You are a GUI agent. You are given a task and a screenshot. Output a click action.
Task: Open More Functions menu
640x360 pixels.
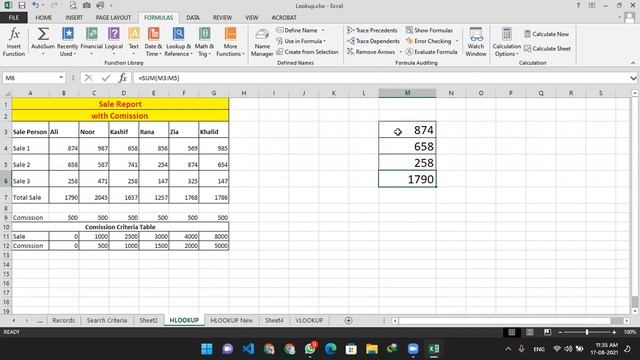(x=230, y=42)
